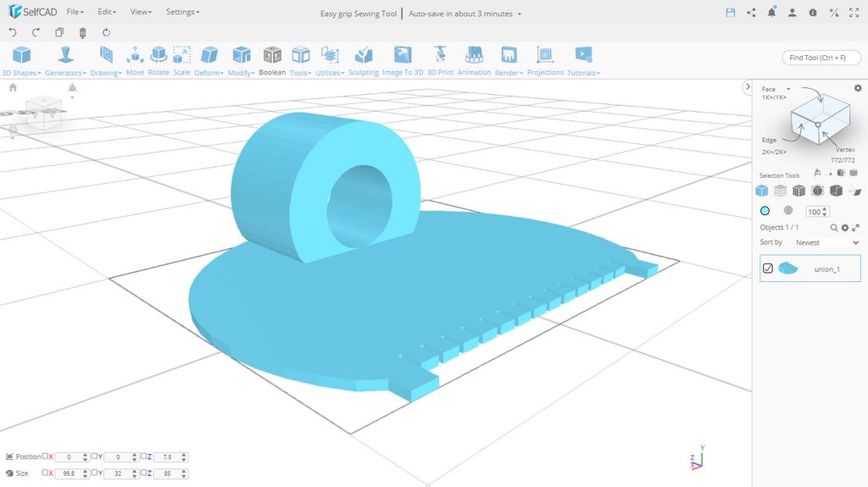868x487 pixels.
Task: Click the info icon in header
Action: pyautogui.click(x=813, y=13)
